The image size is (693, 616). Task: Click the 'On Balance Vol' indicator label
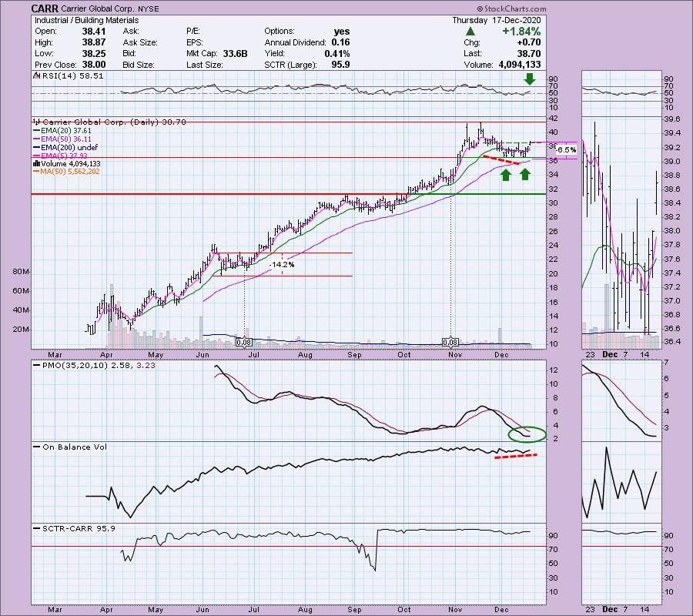(71, 447)
